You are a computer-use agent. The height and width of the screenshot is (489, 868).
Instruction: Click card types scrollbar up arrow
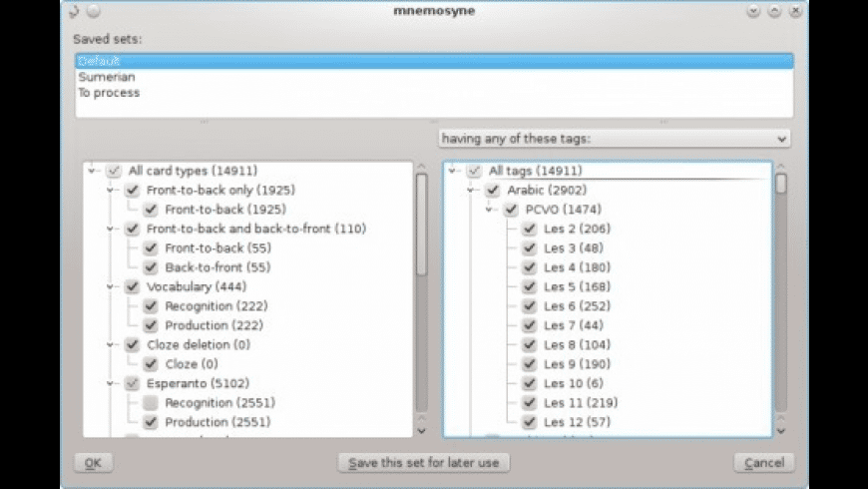[421, 166]
